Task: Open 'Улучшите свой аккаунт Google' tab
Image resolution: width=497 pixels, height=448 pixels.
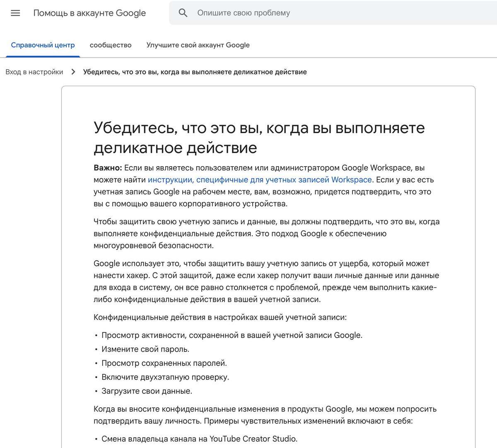Action: tap(198, 45)
